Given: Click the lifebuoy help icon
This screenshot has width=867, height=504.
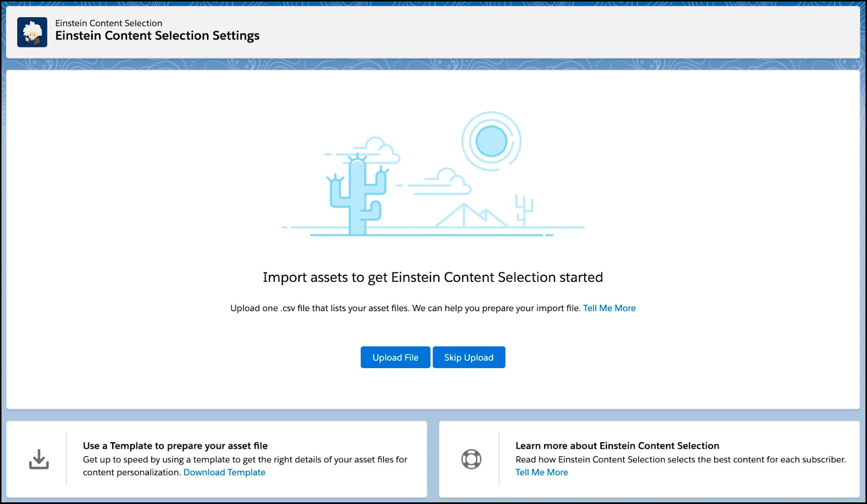Looking at the screenshot, I should click(x=471, y=459).
